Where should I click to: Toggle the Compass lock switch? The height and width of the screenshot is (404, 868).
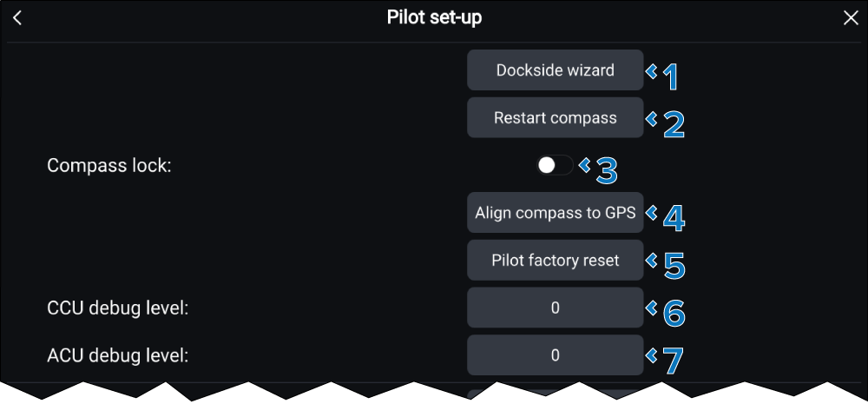click(554, 165)
